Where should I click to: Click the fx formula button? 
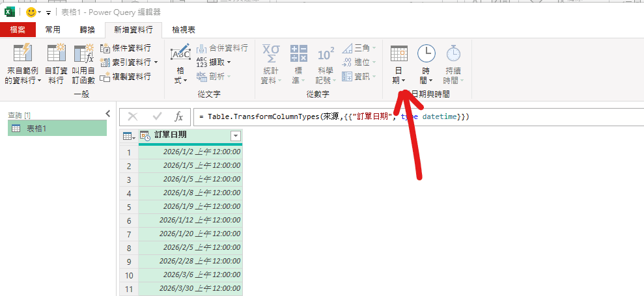click(178, 116)
